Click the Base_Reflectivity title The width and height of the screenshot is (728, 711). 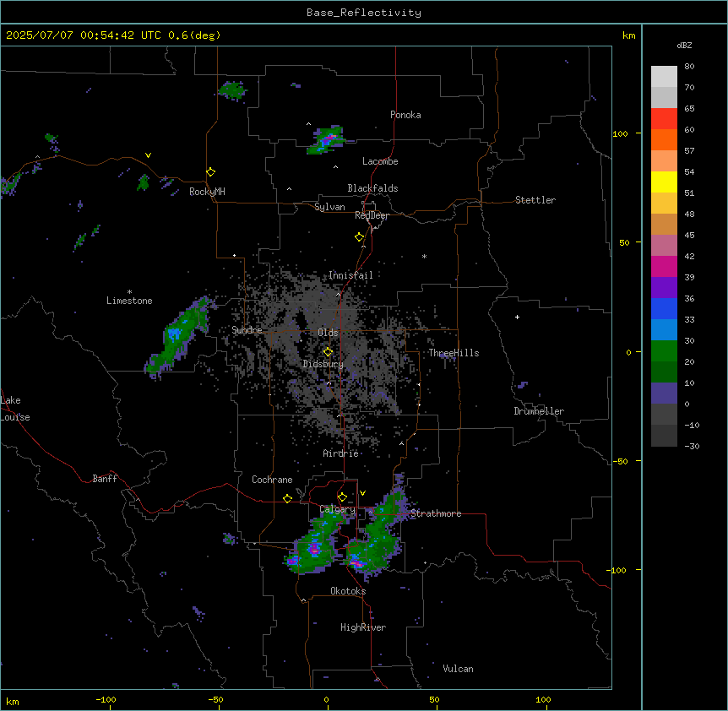pos(364,13)
